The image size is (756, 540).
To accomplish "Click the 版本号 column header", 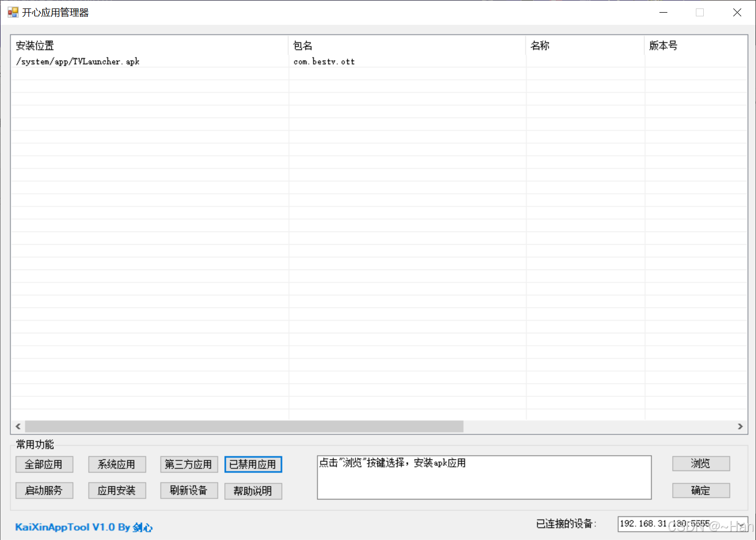I will pyautogui.click(x=696, y=45).
